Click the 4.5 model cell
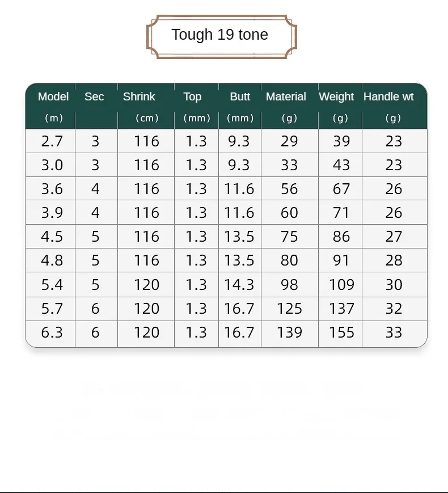 [x=52, y=237]
